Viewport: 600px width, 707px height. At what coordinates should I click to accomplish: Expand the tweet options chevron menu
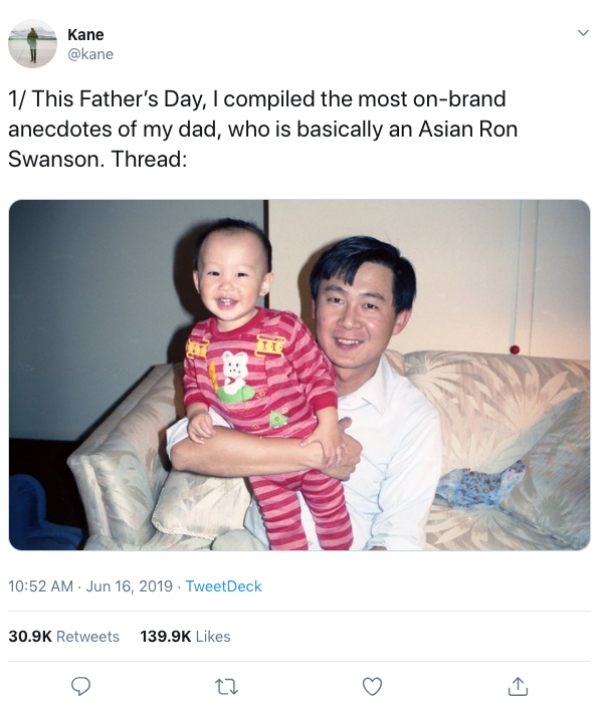pos(583,34)
